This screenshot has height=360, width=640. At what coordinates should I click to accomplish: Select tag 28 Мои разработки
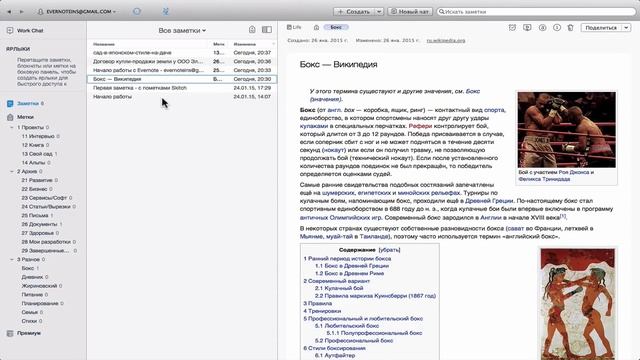click(x=46, y=242)
